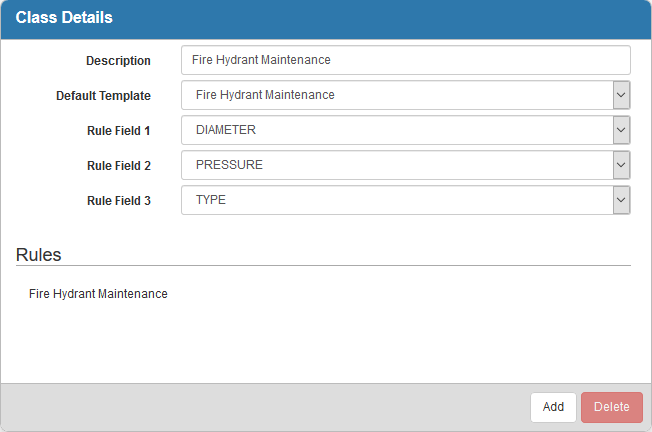
Task: Click the Rules section heading
Action: [39, 255]
